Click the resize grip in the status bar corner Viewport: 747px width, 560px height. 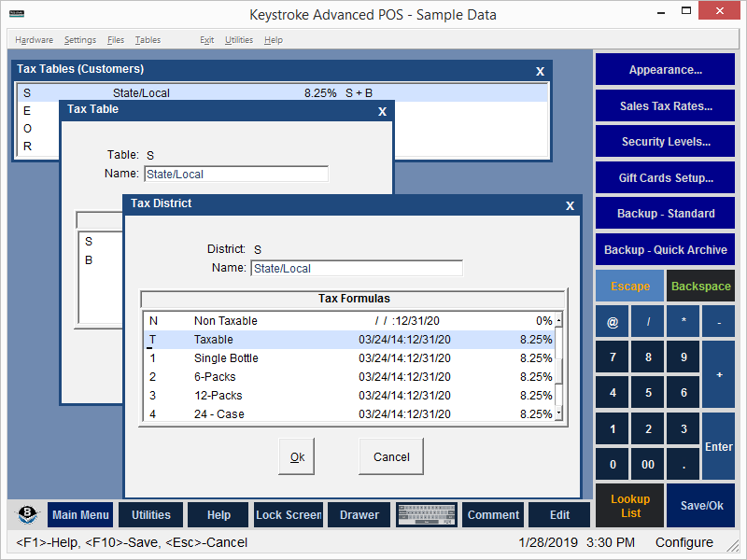click(733, 546)
